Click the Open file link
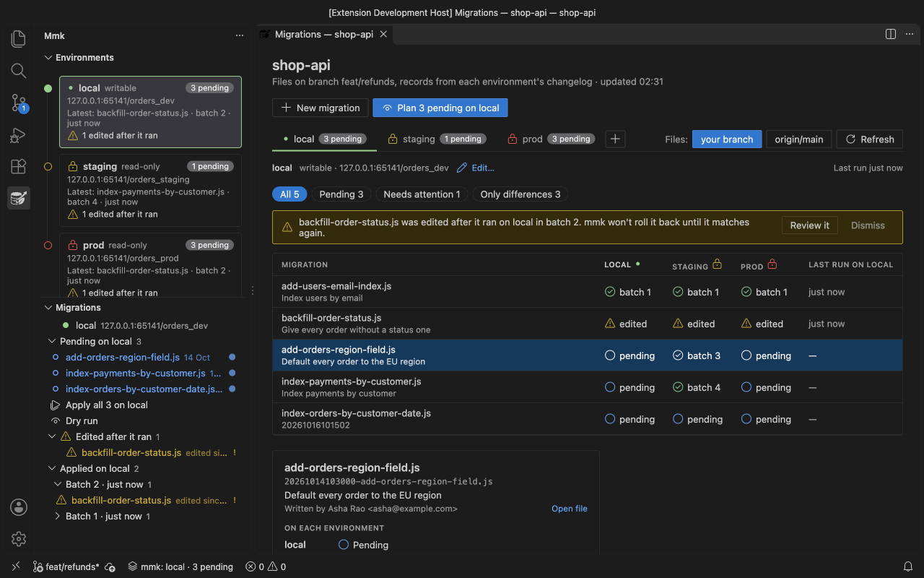The image size is (924, 578). coord(570,509)
